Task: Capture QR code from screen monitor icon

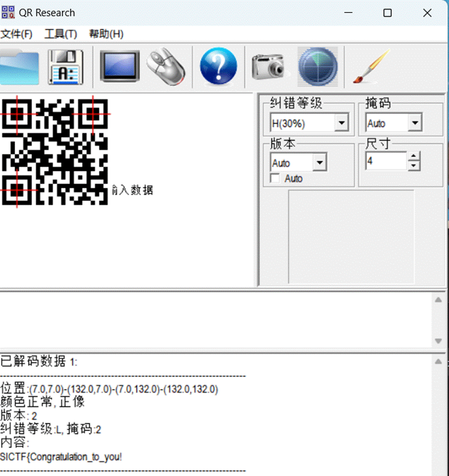Action: tap(120, 67)
